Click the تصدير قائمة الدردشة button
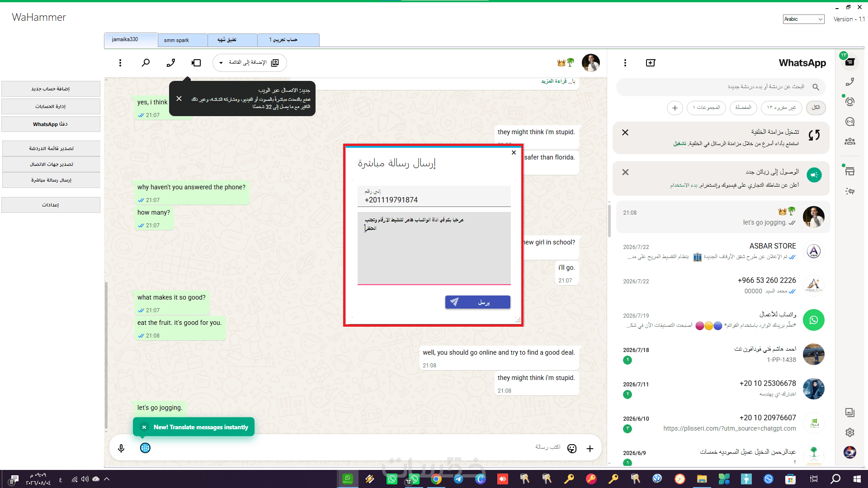This screenshot has width=868, height=488. 51,148
